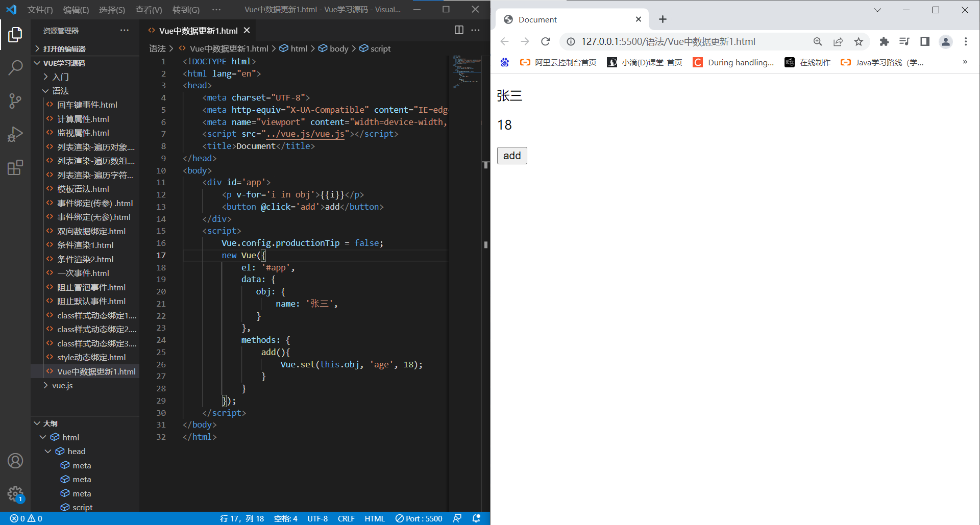Open the notifications bell in status bar

pyautogui.click(x=476, y=518)
